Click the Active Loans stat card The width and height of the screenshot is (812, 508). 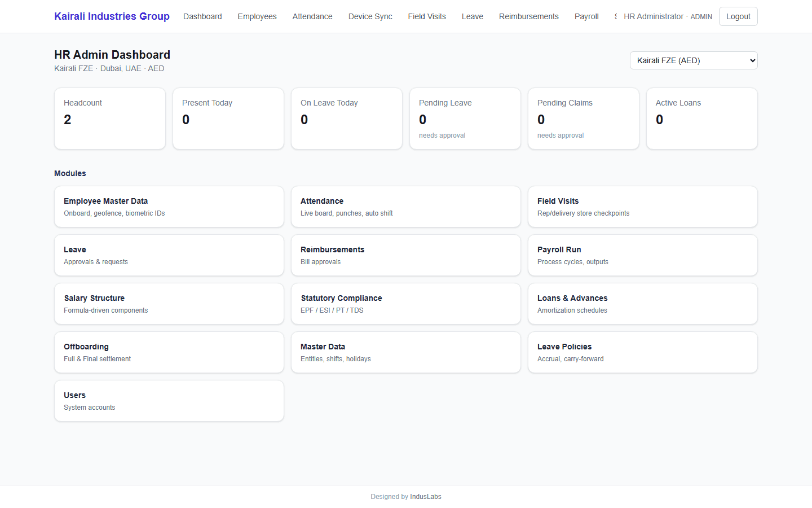[x=702, y=119]
